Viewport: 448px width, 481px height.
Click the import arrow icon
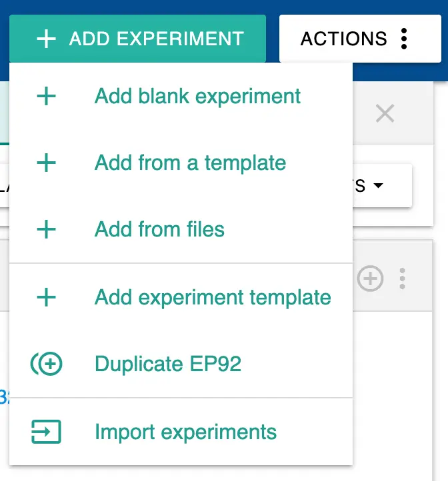point(46,432)
